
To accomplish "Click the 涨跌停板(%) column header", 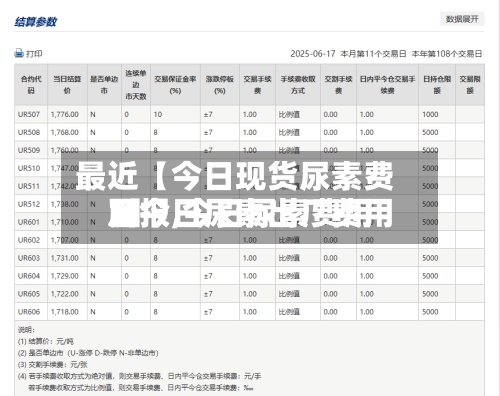I will (220, 85).
